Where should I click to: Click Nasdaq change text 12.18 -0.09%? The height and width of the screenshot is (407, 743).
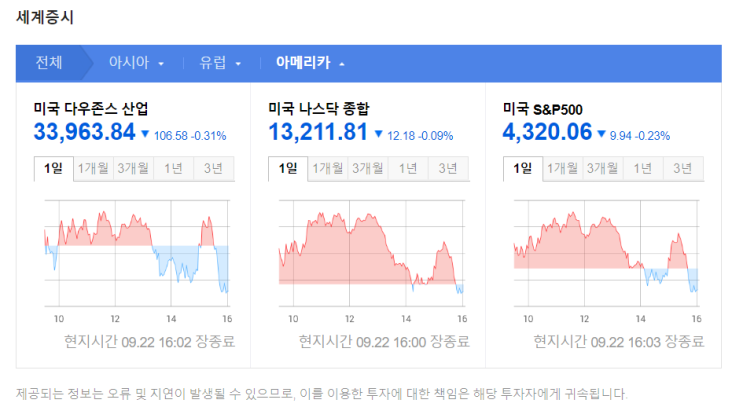pos(420,136)
